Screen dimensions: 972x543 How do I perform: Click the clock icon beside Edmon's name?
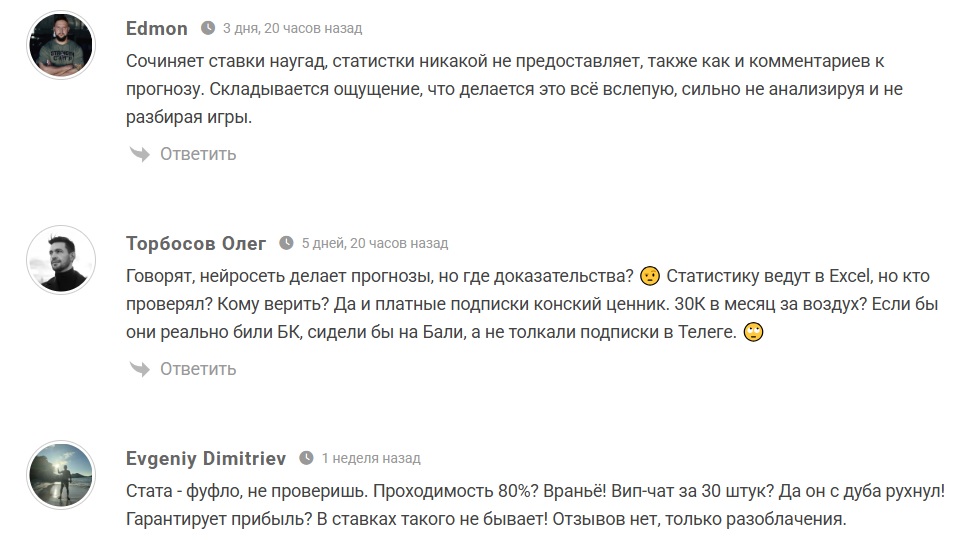click(x=208, y=28)
